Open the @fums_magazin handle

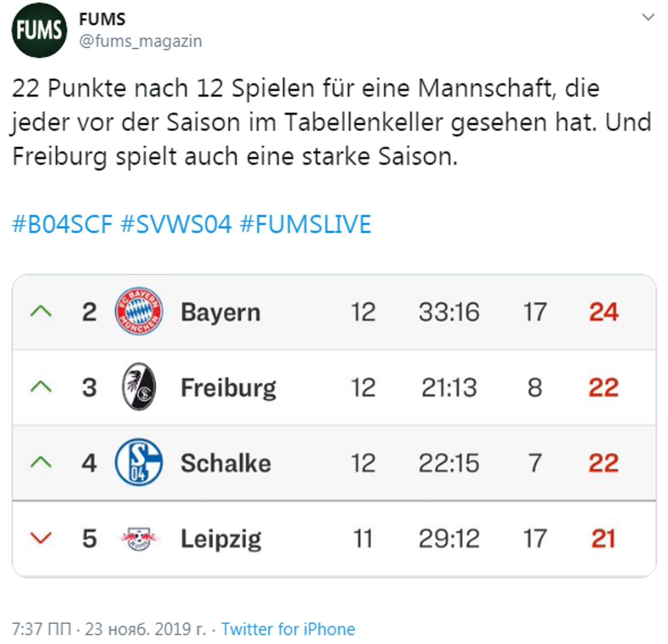click(140, 41)
